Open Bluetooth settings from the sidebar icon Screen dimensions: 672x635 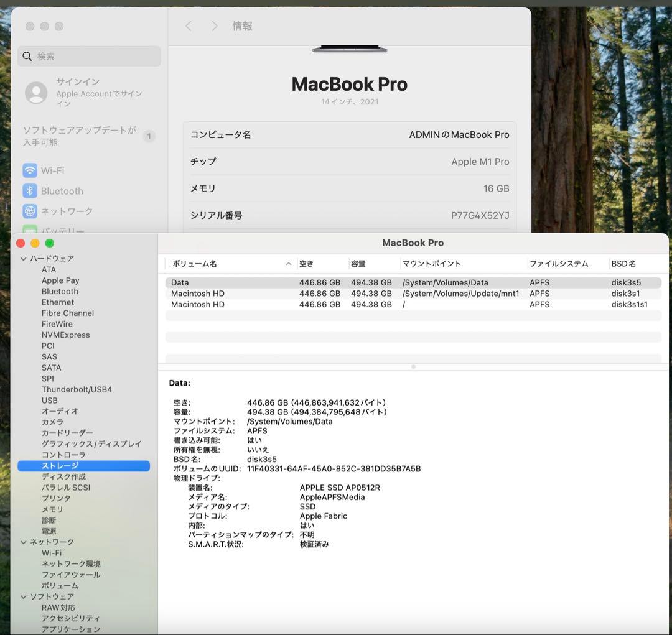click(29, 191)
